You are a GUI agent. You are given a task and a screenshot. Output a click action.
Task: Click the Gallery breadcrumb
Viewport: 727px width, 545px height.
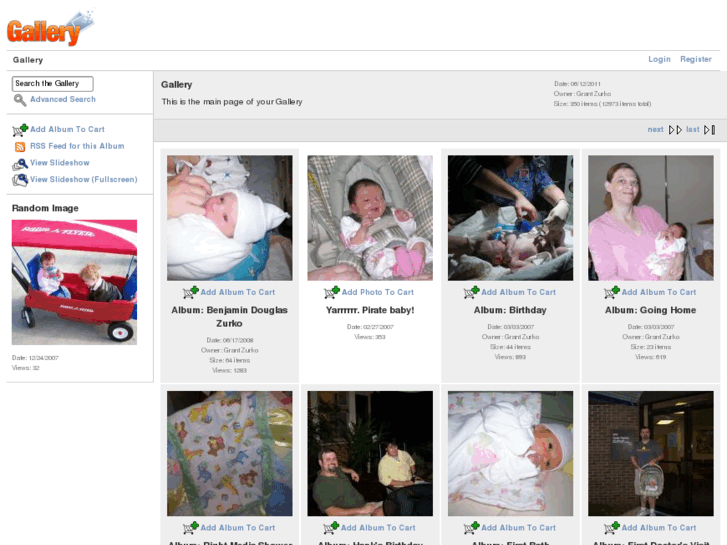point(28,60)
